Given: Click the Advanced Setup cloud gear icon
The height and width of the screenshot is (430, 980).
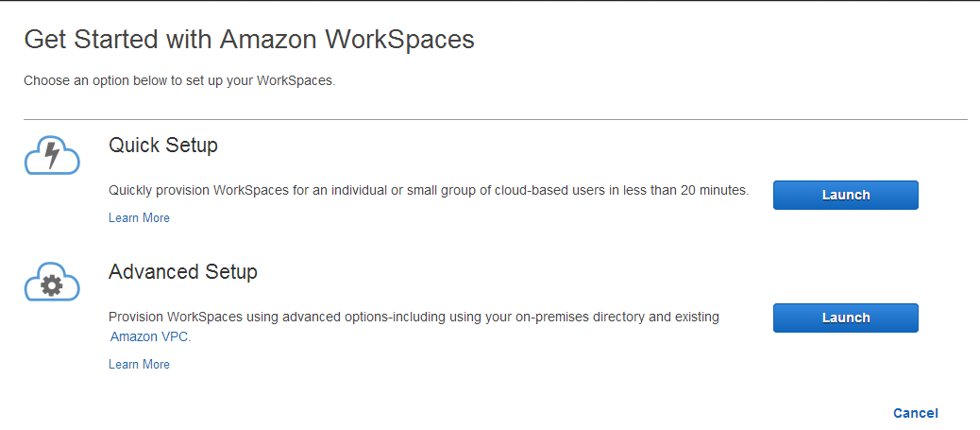Looking at the screenshot, I should click(x=52, y=283).
